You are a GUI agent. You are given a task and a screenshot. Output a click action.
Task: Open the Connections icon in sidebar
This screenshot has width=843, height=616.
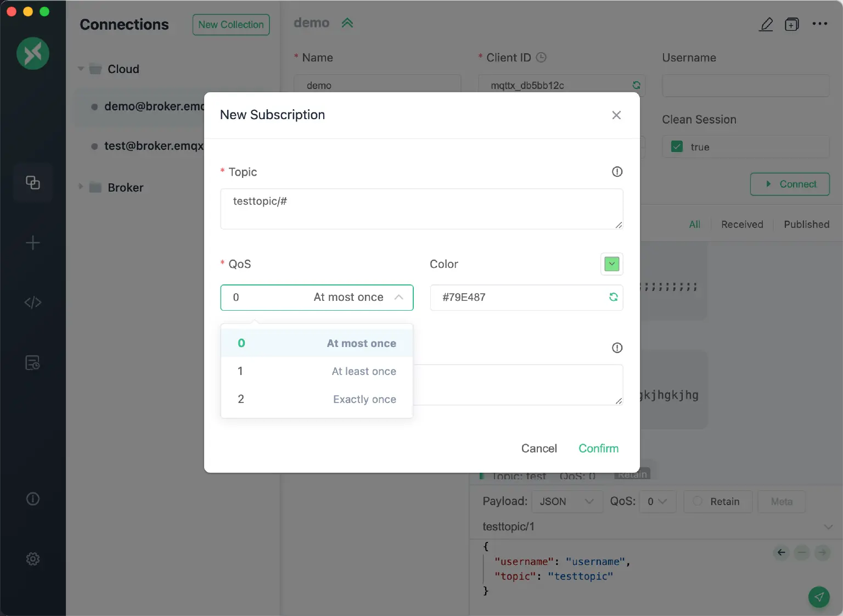(33, 183)
